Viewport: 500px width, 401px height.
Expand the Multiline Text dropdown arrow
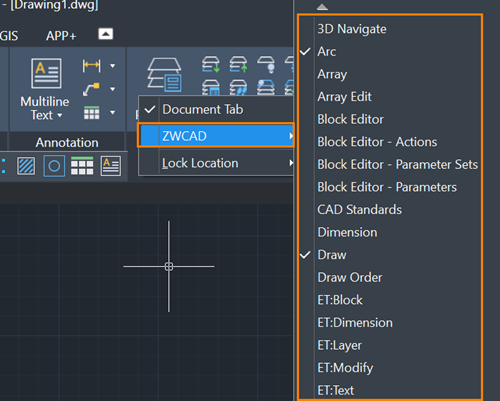pos(60,115)
